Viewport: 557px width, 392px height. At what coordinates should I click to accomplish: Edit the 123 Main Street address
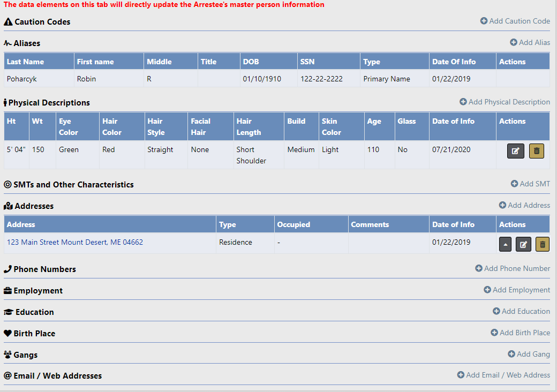pos(523,245)
